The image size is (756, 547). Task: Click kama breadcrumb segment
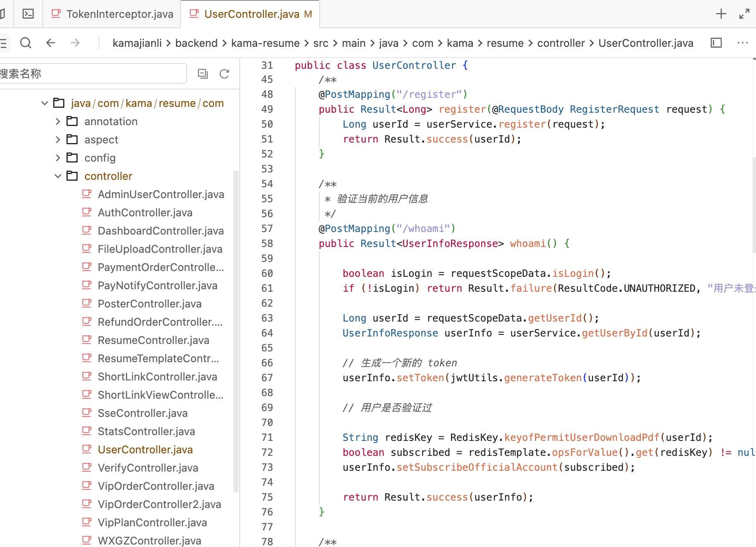[460, 43]
